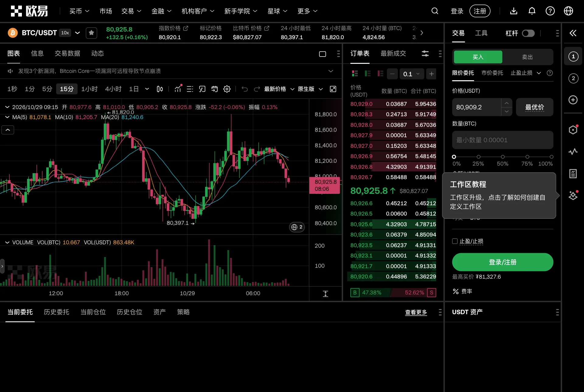
Task: Click the 最优价 button
Action: pos(534,107)
